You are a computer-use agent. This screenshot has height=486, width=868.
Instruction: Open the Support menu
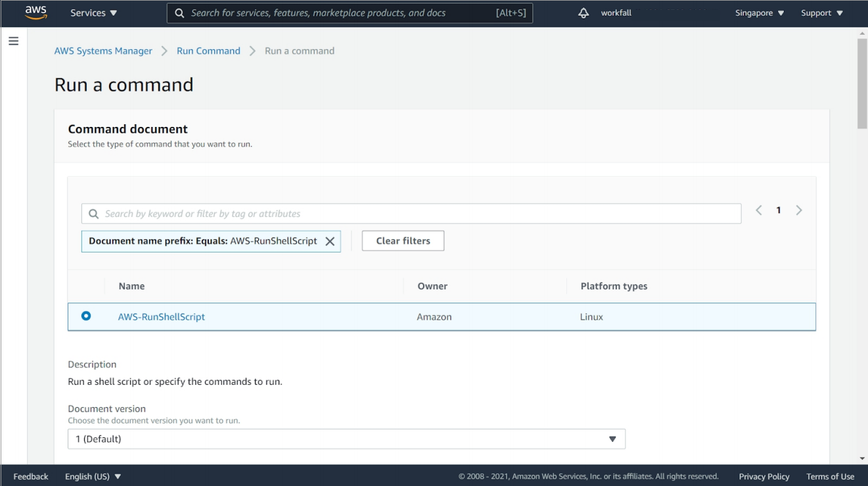click(821, 13)
